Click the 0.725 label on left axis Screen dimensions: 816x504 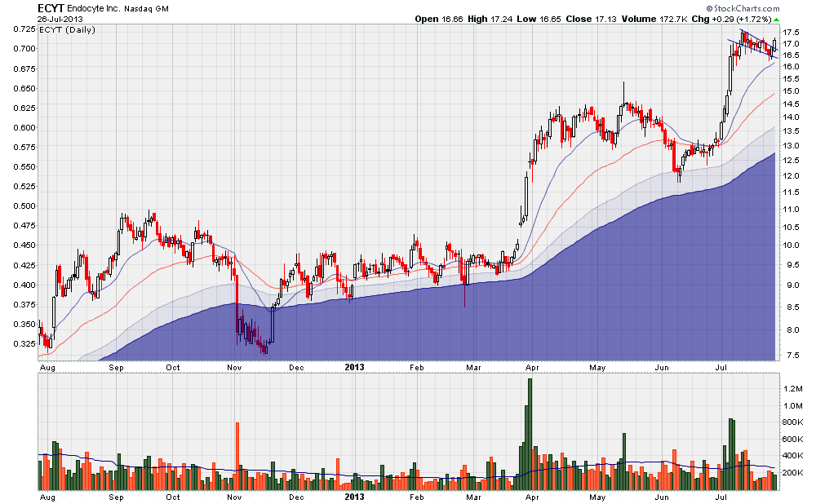[x=24, y=29]
